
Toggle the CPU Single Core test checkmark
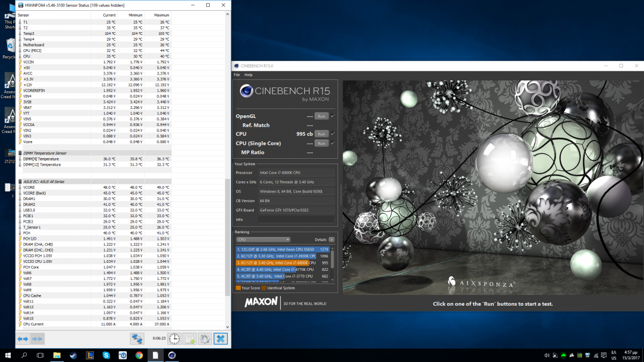pos(333,143)
